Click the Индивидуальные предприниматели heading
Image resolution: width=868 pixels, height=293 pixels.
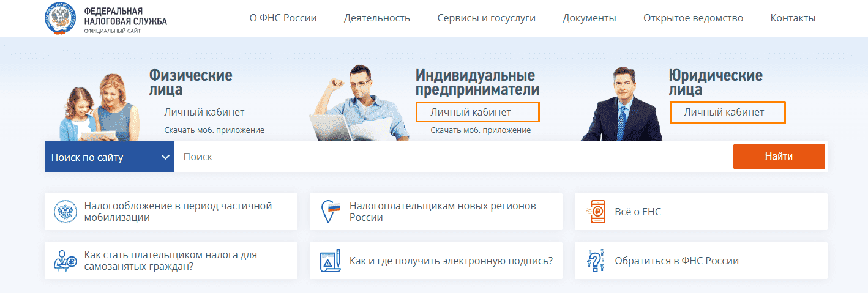(x=477, y=83)
